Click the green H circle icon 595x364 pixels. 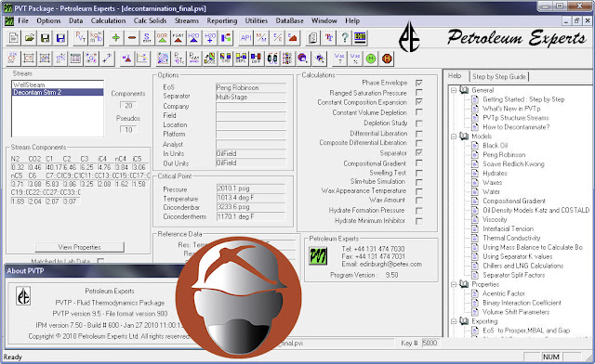(371, 58)
